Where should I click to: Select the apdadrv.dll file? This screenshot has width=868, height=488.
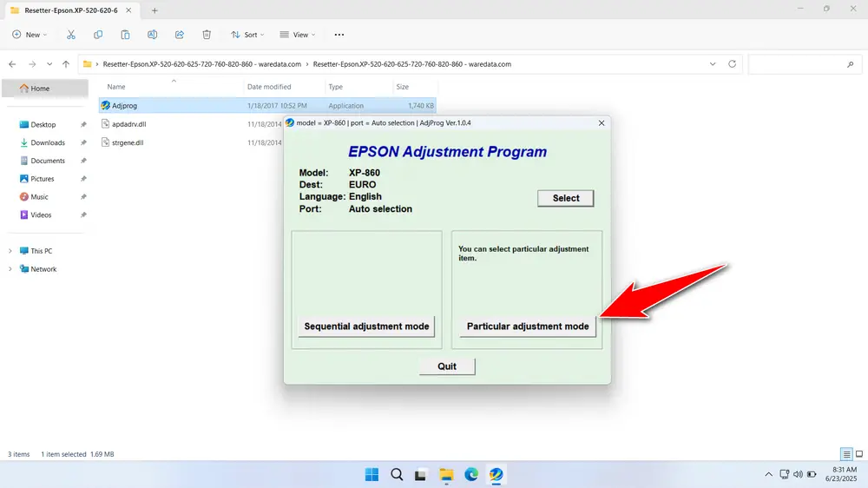coord(129,124)
